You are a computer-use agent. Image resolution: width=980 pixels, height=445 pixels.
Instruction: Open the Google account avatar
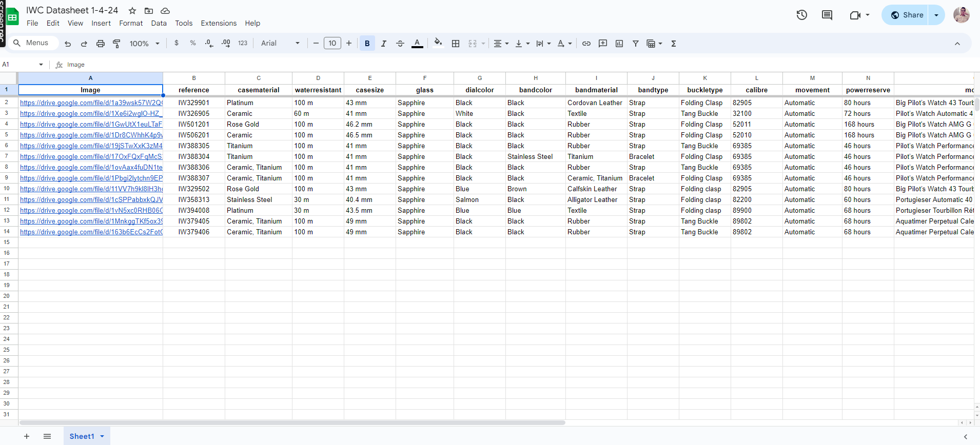(x=961, y=15)
